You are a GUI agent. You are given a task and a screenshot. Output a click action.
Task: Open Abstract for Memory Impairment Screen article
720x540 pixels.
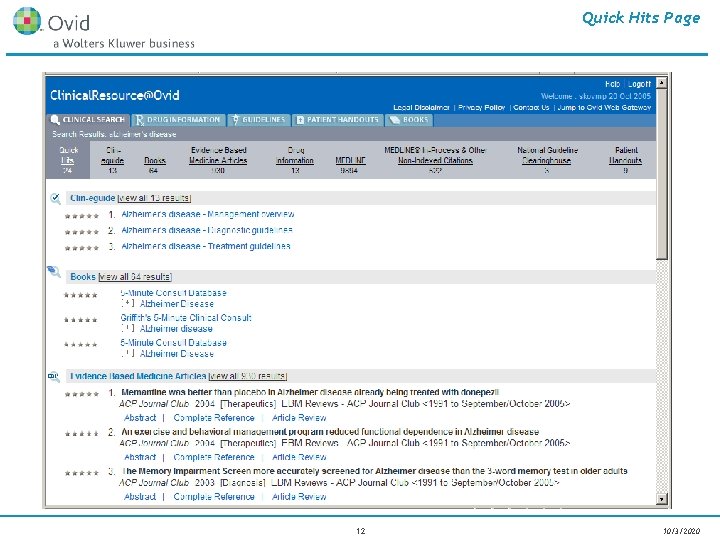[x=140, y=497]
